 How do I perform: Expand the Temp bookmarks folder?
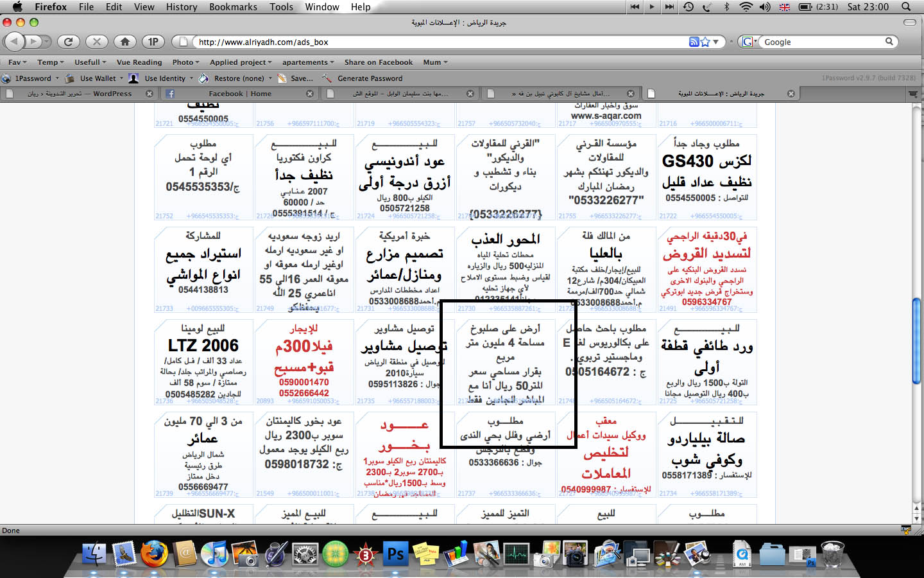(51, 62)
